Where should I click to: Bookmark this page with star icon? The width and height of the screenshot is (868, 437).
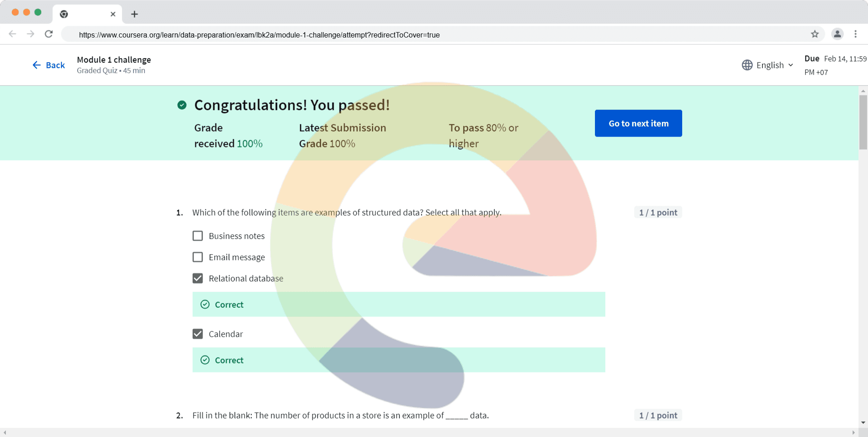(815, 34)
